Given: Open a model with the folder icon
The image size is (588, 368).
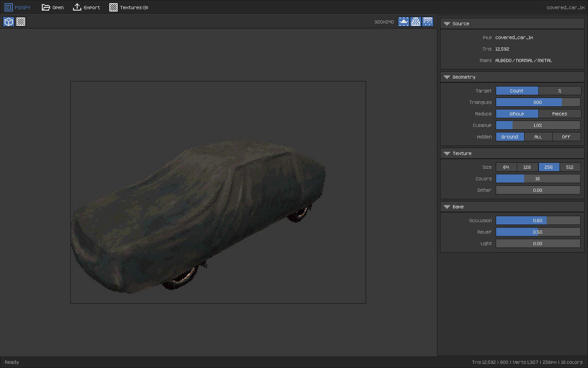Looking at the screenshot, I should coord(45,7).
